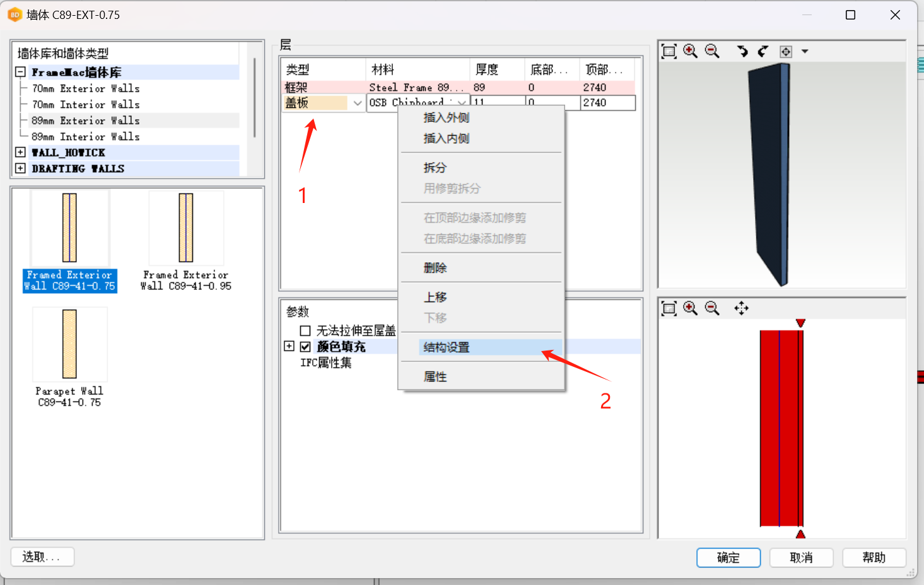Click the 类型 column header

pos(324,69)
